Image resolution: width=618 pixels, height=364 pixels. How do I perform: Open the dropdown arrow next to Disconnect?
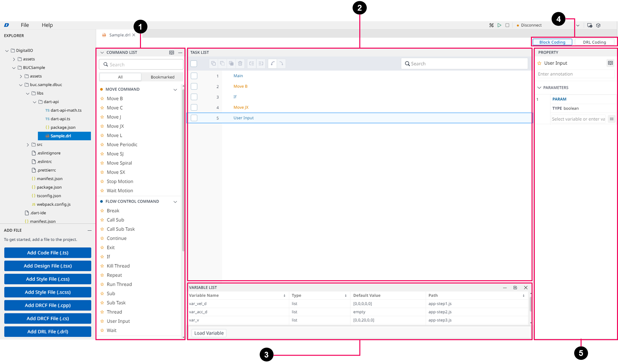(578, 25)
